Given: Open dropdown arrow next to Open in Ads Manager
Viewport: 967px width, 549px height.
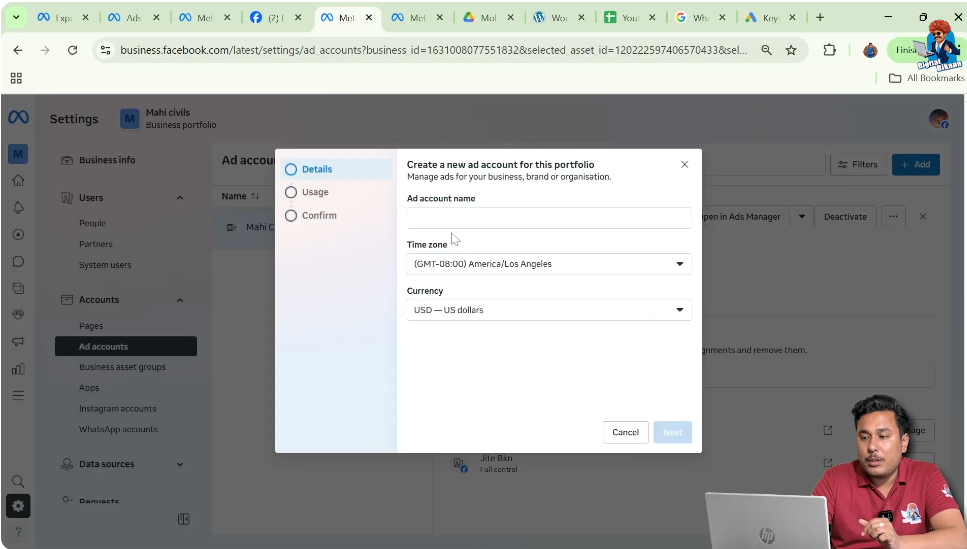Looking at the screenshot, I should [x=802, y=217].
